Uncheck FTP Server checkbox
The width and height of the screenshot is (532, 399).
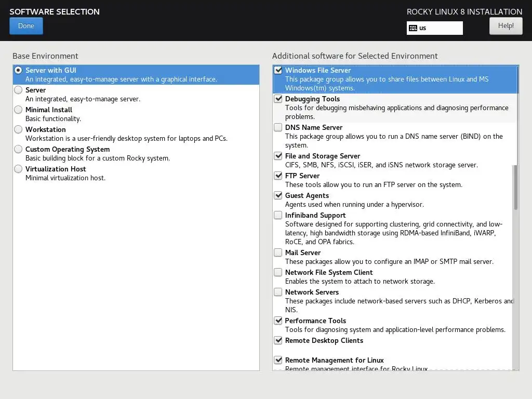pyautogui.click(x=278, y=176)
